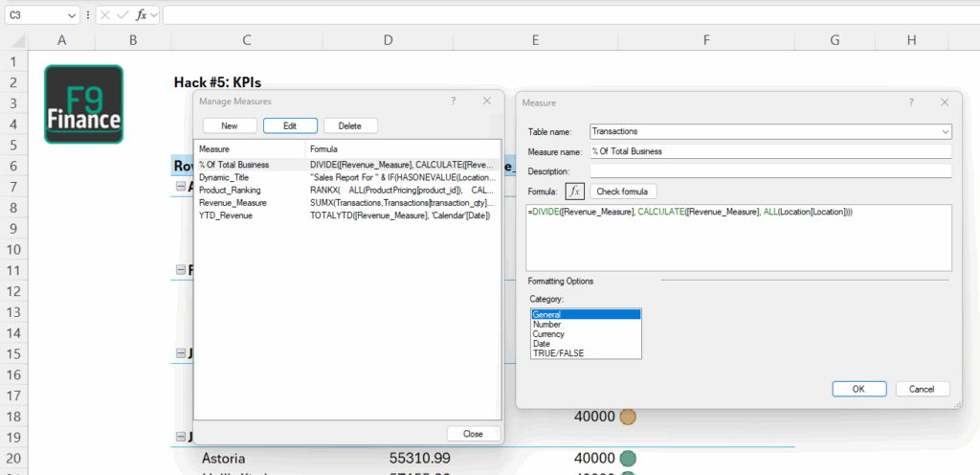This screenshot has width=980, height=475.
Task: Select row 1 header
Action: click(13, 62)
